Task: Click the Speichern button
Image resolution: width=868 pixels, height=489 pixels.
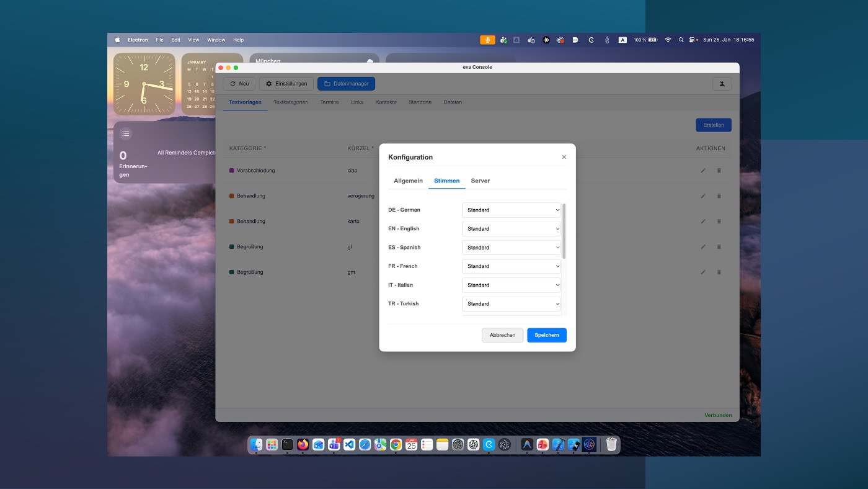Action: click(546, 335)
